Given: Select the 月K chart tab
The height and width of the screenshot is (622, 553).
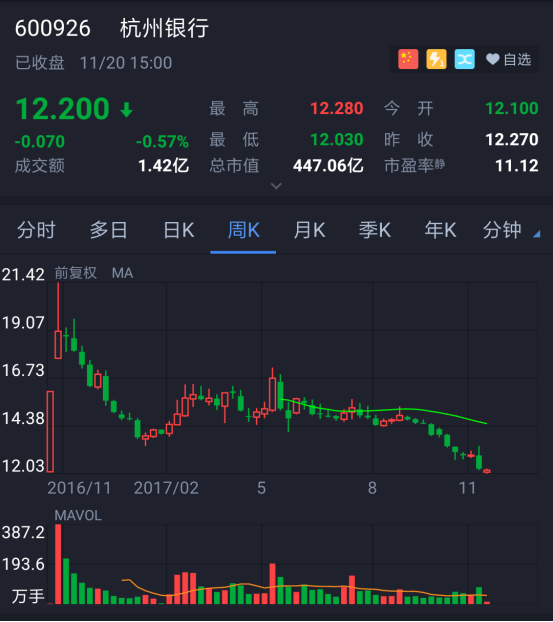Looking at the screenshot, I should [x=309, y=230].
